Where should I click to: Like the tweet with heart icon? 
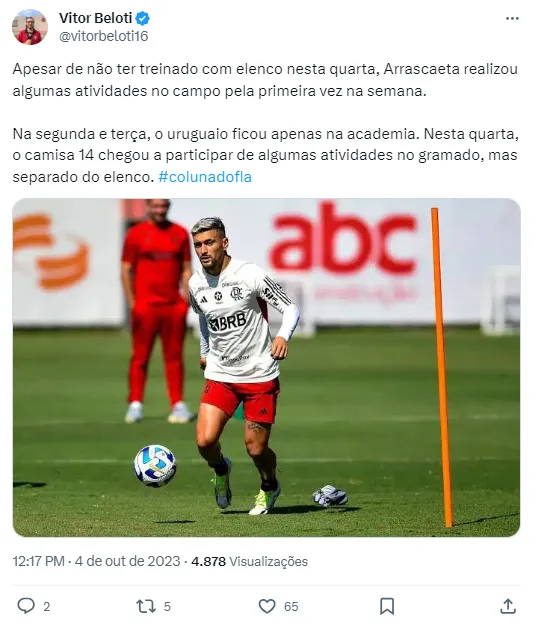pos(267,606)
